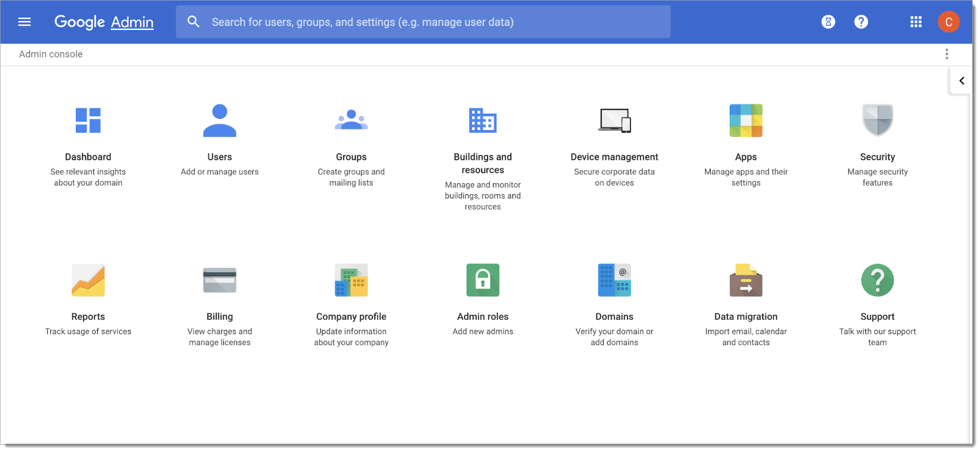This screenshot has height=452, width=980.
Task: Collapse the side panel chevron arrow
Action: click(x=961, y=81)
